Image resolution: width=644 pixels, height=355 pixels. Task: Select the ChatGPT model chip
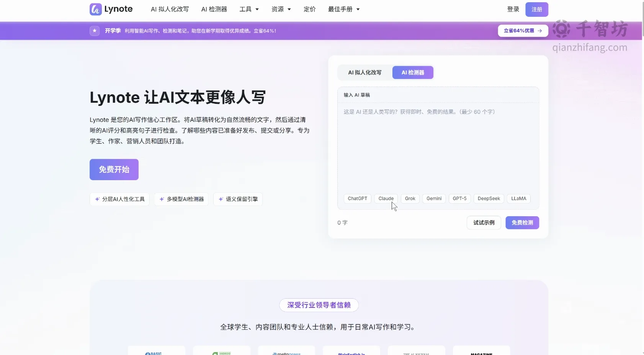point(358,199)
